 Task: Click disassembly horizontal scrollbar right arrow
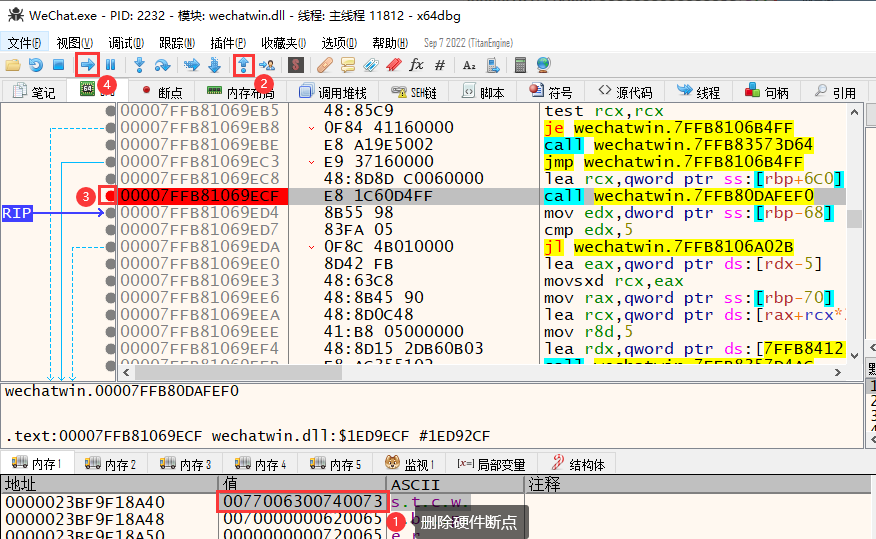837,373
